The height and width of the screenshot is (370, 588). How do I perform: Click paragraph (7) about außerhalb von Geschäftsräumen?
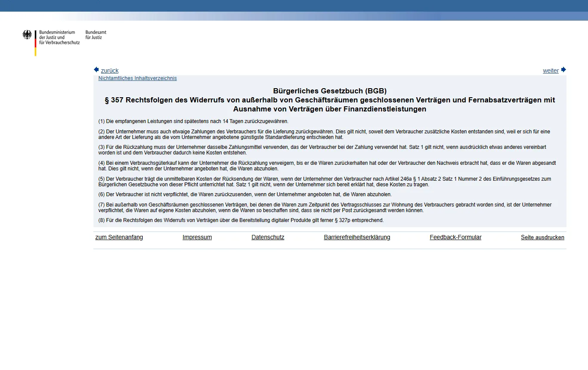pyautogui.click(x=325, y=207)
